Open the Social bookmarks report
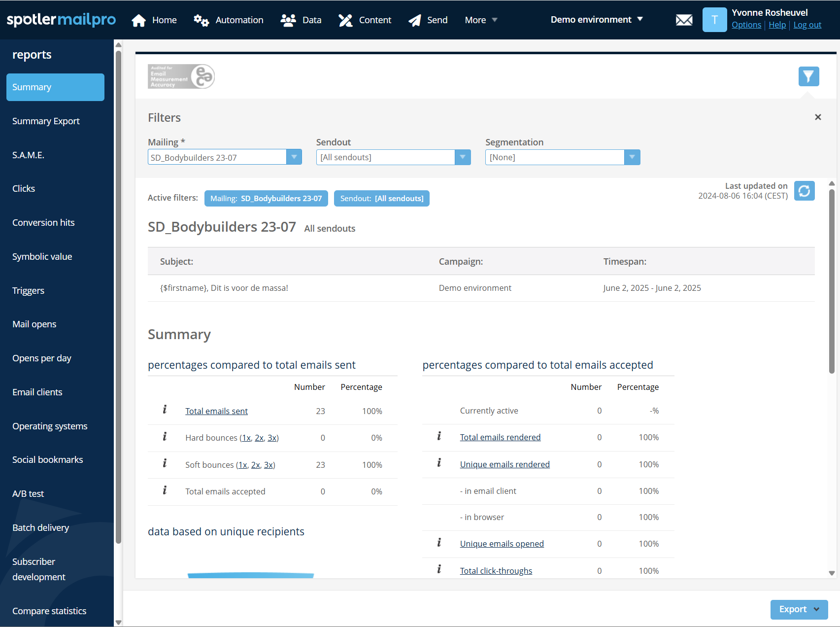 click(47, 460)
